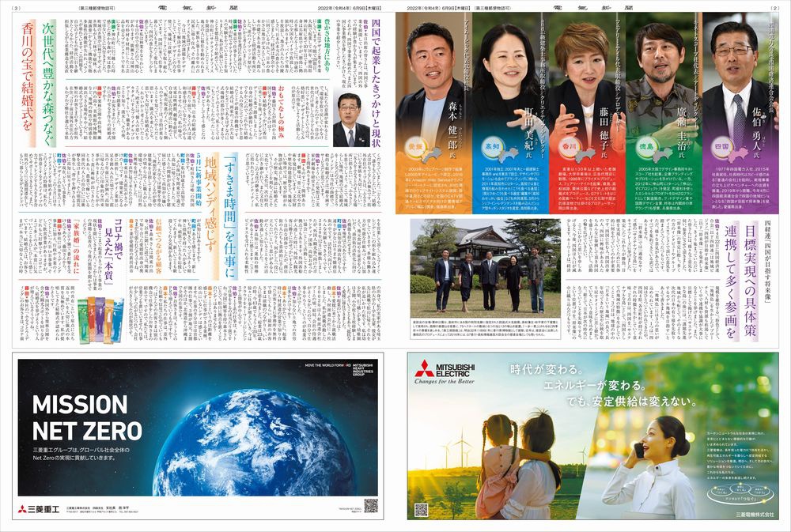
Task: Click the 三菱電機株式会社 company name
Action: tap(754, 515)
